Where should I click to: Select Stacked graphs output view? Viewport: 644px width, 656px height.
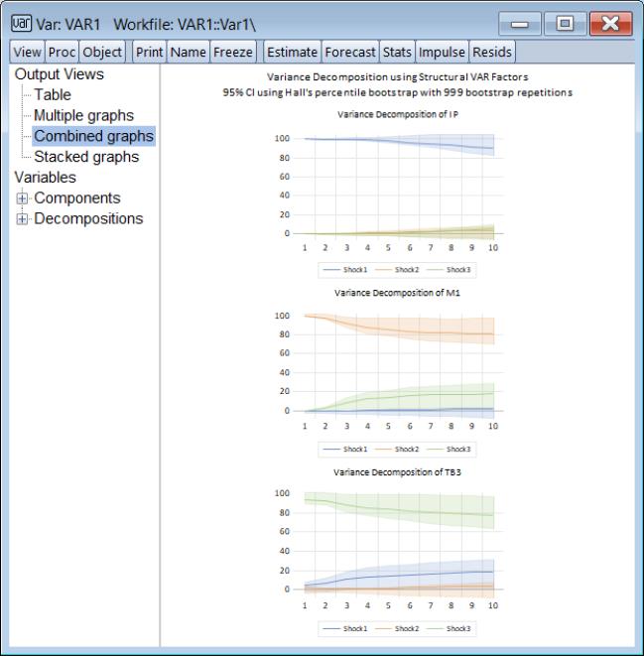point(86,157)
